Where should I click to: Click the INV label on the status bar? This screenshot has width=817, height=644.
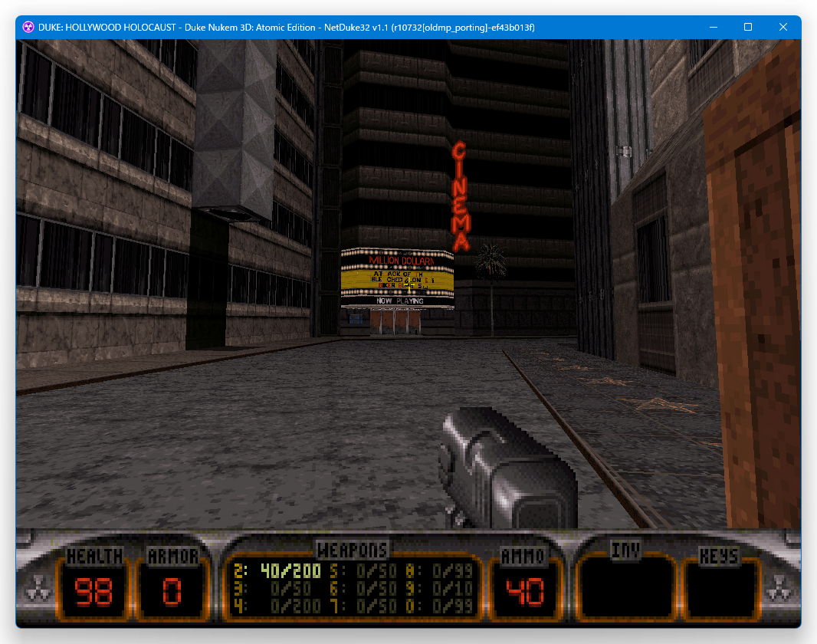coord(625,550)
